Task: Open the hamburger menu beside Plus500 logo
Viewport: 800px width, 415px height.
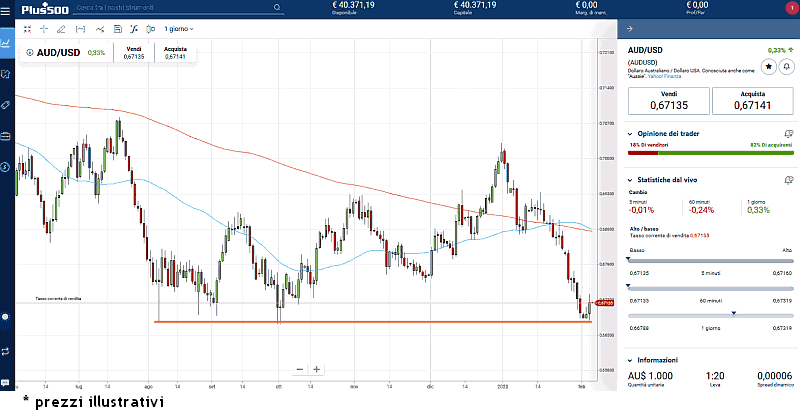Action: tap(8, 8)
